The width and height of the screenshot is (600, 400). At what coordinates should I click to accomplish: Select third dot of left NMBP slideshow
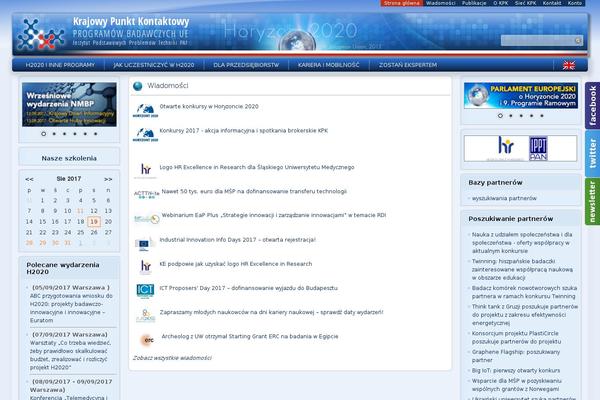pos(64,134)
